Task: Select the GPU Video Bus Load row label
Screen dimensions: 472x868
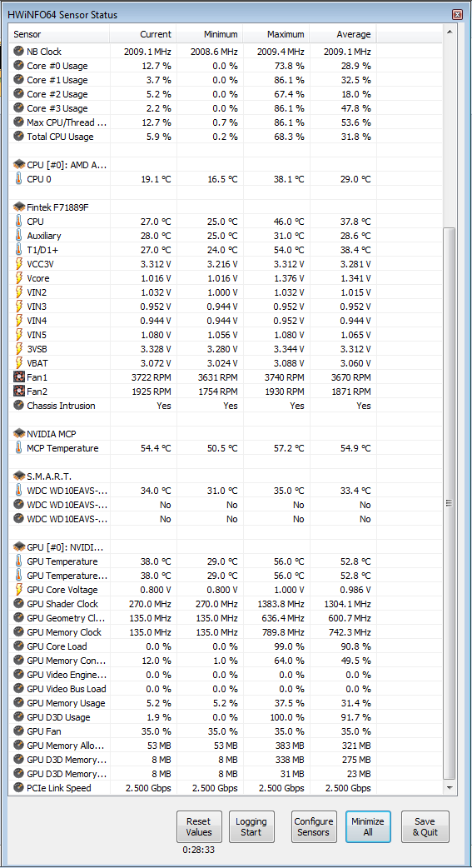Action: 67,689
